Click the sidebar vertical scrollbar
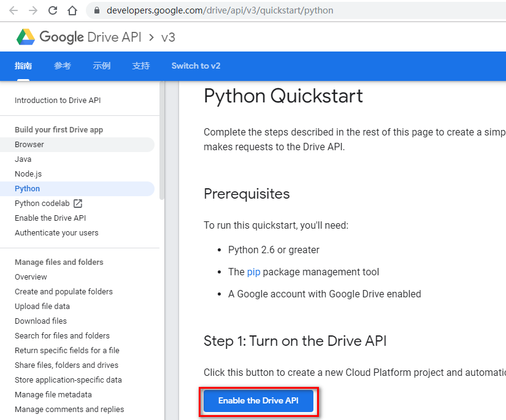506x420 pixels. 162,141
